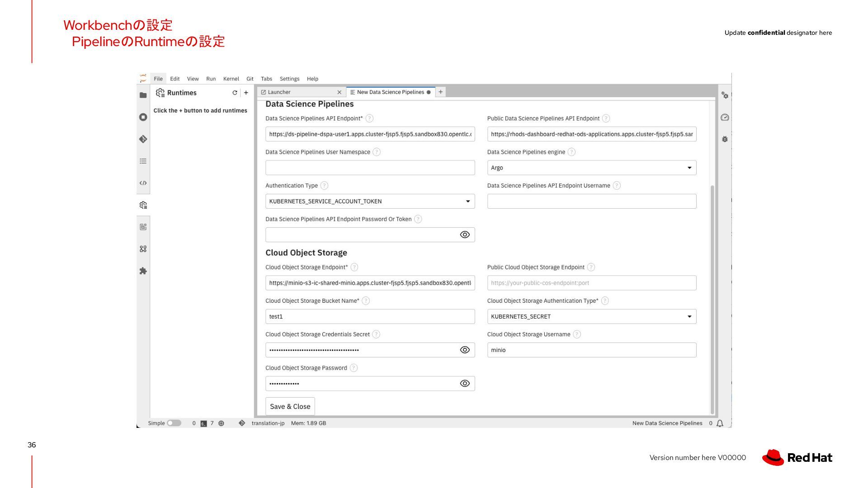The image size is (868, 488).
Task: Show help for Data Science Pipelines User Namespace
Action: point(377,152)
